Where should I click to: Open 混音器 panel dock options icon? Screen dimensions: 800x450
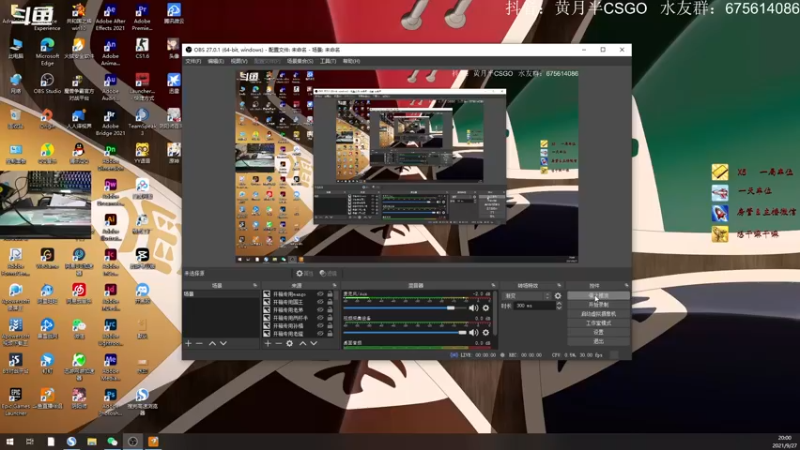click(x=493, y=285)
